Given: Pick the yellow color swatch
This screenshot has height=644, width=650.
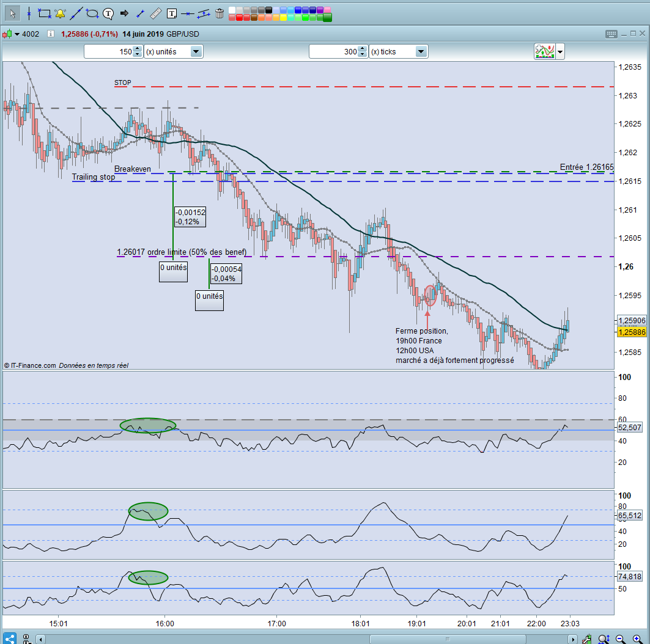Looking at the screenshot, I should pyautogui.click(x=283, y=17).
